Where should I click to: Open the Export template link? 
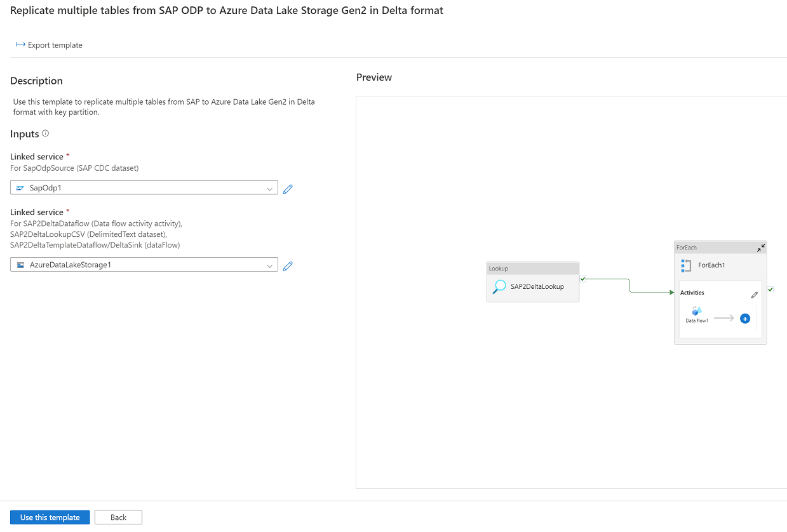click(55, 44)
